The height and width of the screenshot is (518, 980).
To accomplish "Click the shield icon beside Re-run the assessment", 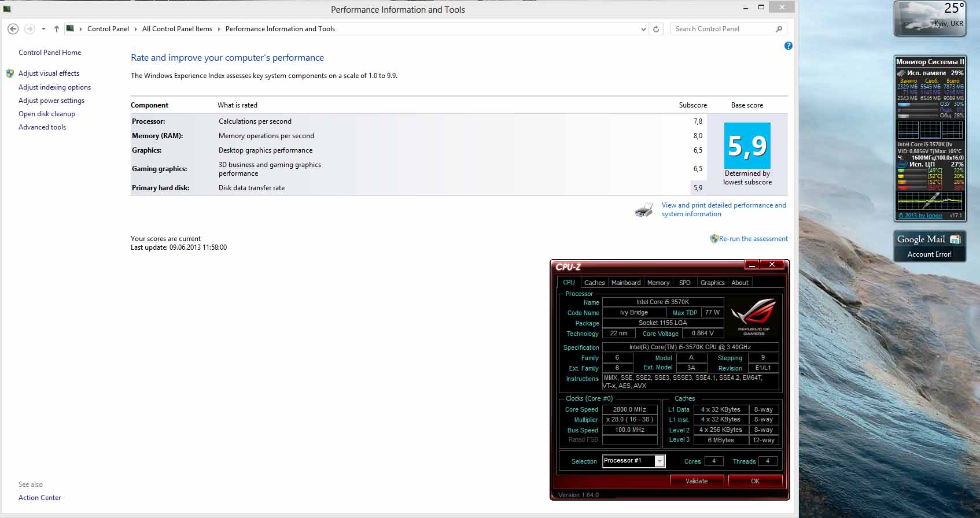I will [714, 239].
